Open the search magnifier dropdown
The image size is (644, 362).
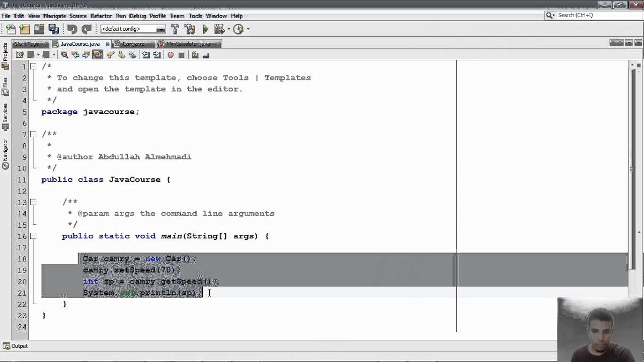coord(550,16)
